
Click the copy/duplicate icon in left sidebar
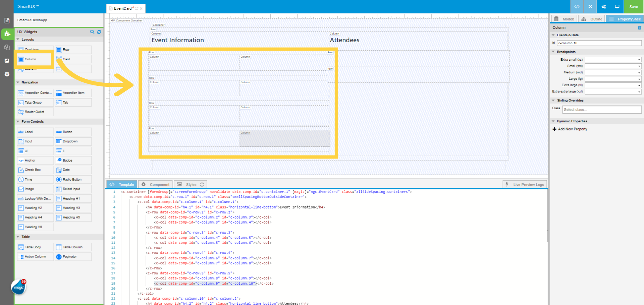7,47
